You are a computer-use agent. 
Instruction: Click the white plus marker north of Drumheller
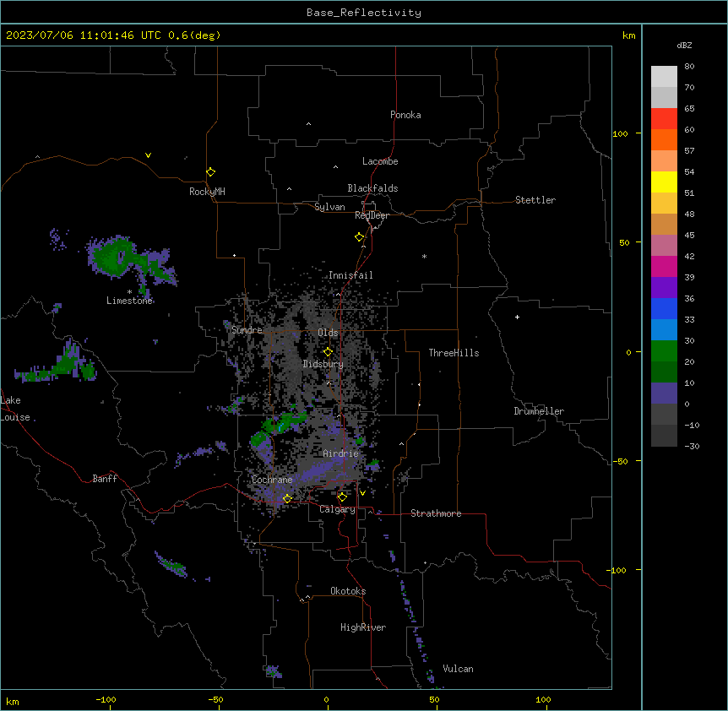517,317
